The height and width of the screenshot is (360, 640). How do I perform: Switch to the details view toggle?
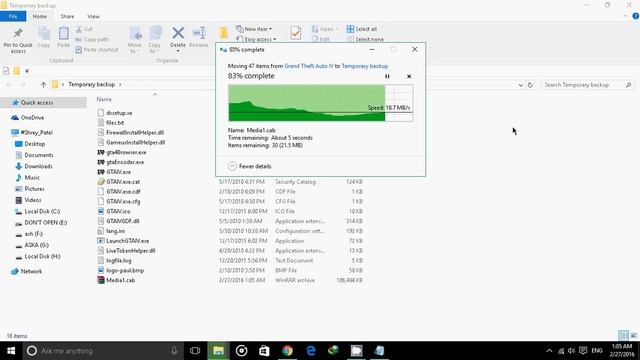pyautogui.click(x=623, y=336)
